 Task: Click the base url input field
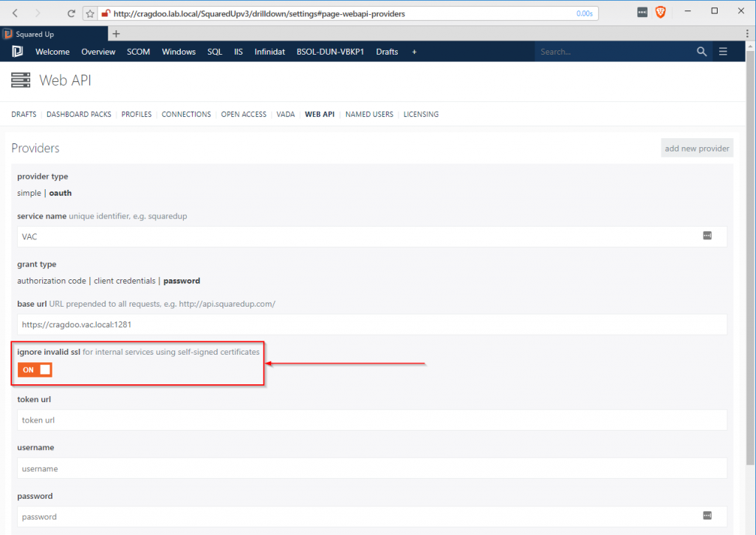click(x=372, y=324)
